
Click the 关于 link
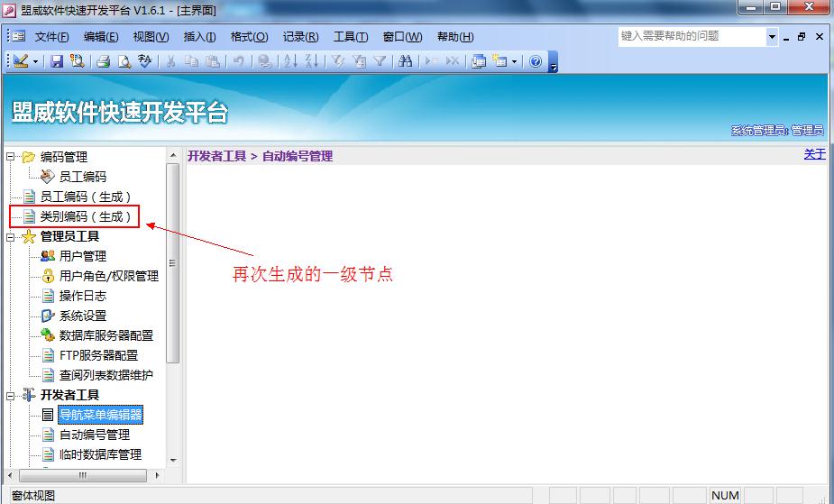coord(814,154)
